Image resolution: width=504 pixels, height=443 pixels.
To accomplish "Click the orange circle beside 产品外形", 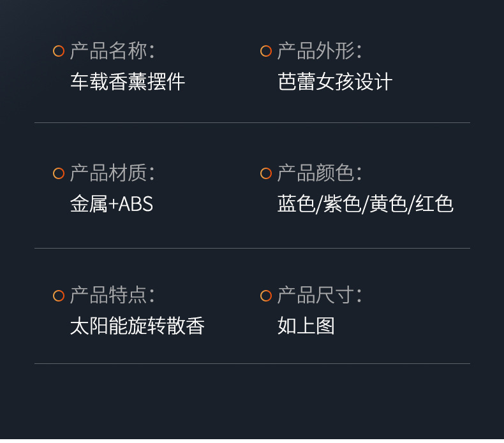I will coord(266,51).
